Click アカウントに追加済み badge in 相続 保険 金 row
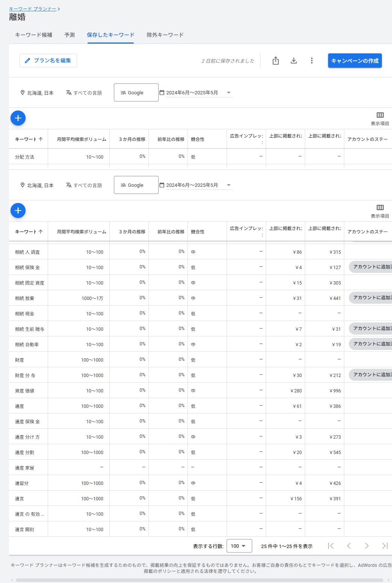 [371, 267]
